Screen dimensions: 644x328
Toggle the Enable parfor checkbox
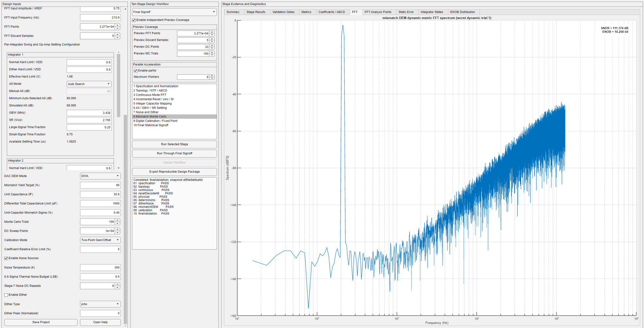[x=136, y=71]
